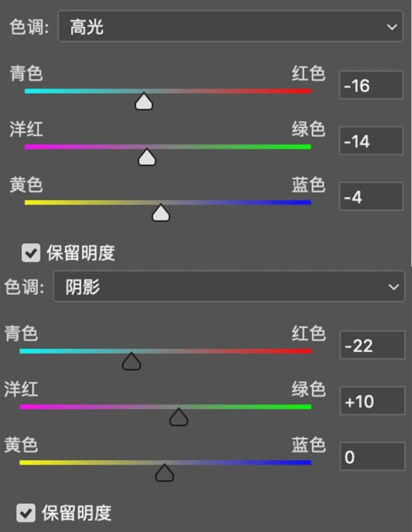Click the 0 yellow-blue value field
This screenshot has height=532, width=412.
click(372, 457)
